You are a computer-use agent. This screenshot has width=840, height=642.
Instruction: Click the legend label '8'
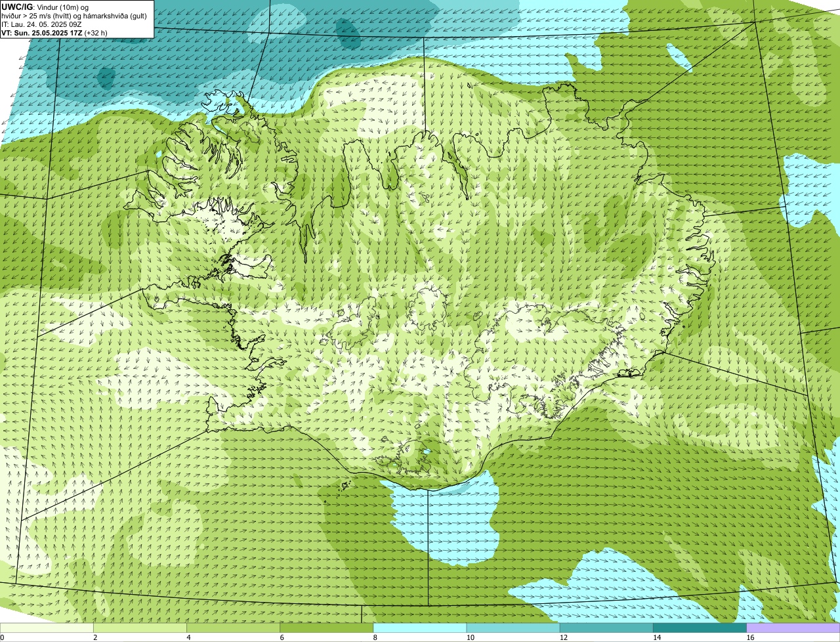375,637
